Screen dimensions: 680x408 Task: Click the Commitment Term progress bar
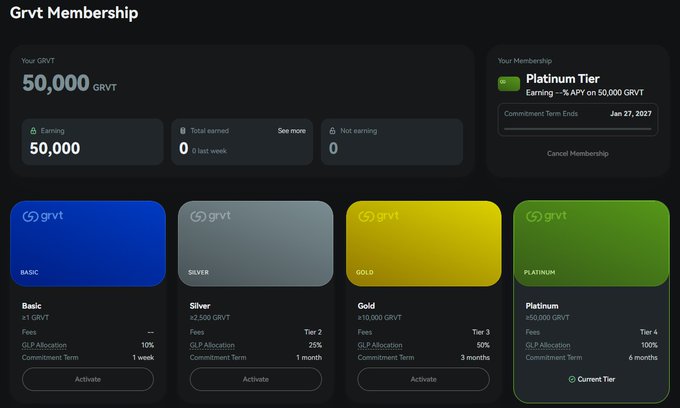[577, 129]
